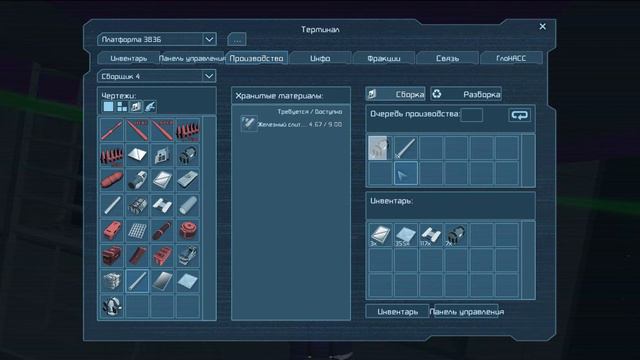Open the ГлоНАСС tab
Image resolution: width=640 pixels, height=360 pixels.
[511, 58]
